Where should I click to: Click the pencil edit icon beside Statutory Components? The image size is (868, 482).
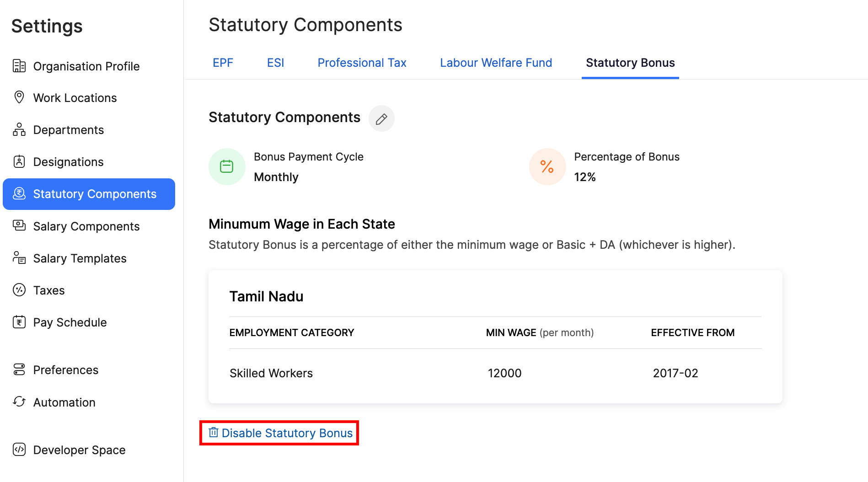381,119
